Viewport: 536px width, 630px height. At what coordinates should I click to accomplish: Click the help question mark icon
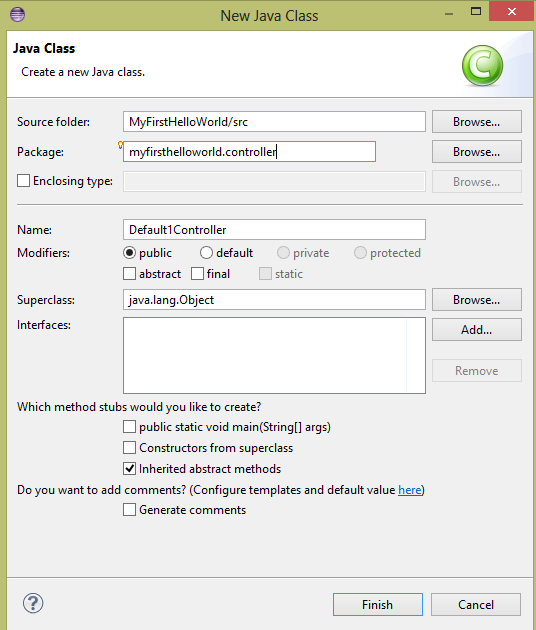[33, 603]
